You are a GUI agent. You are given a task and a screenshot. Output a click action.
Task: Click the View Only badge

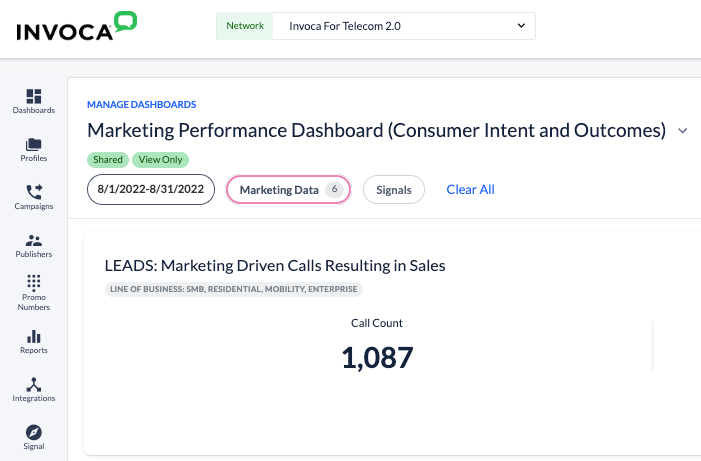pos(160,160)
